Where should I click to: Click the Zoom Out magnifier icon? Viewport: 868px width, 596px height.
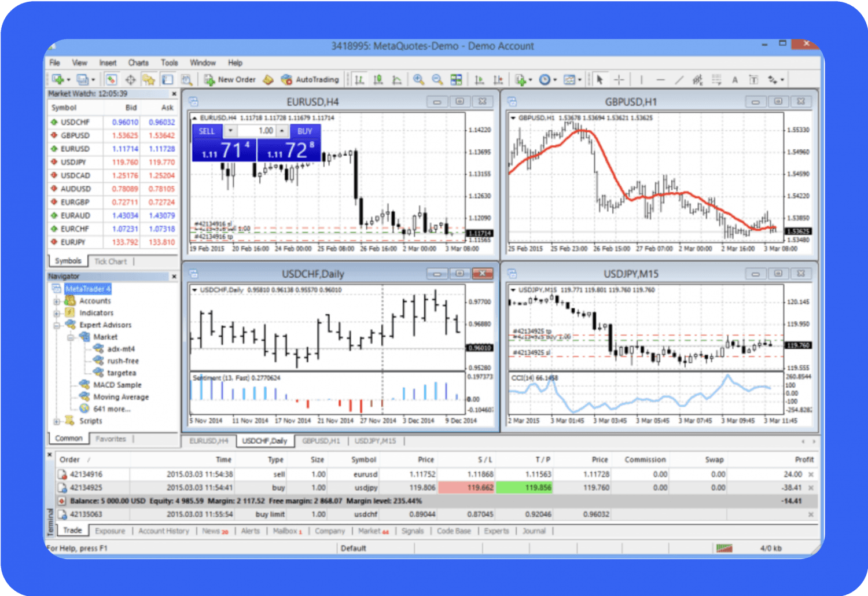(x=437, y=79)
